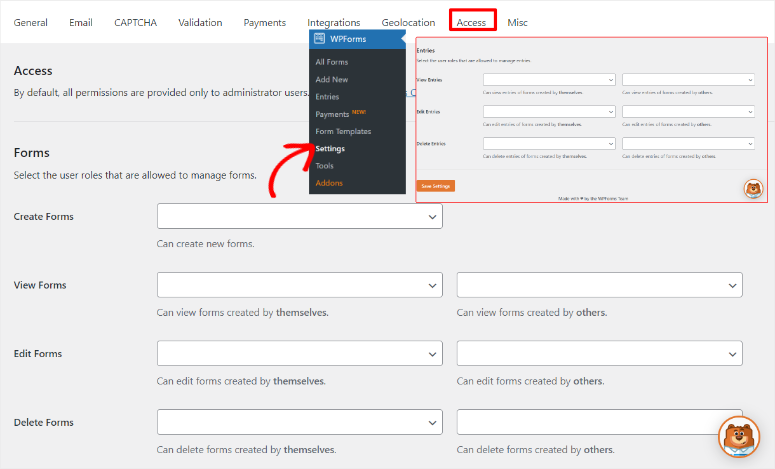Screen dimensions: 775x469
Task: Select the Access tab
Action: [471, 23]
